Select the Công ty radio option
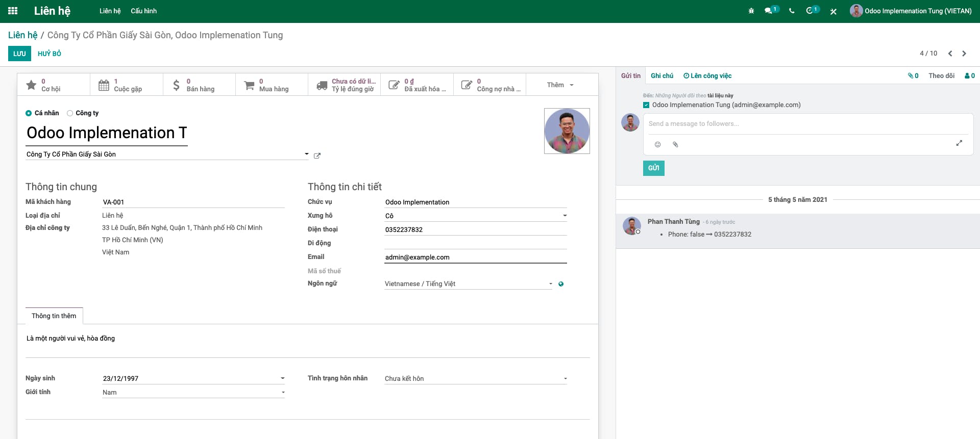The image size is (980, 439). (x=70, y=113)
